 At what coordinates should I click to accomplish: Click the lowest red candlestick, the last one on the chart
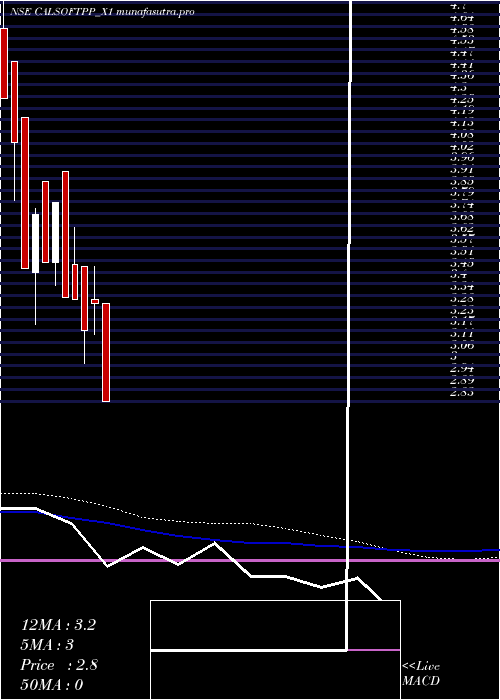click(106, 352)
